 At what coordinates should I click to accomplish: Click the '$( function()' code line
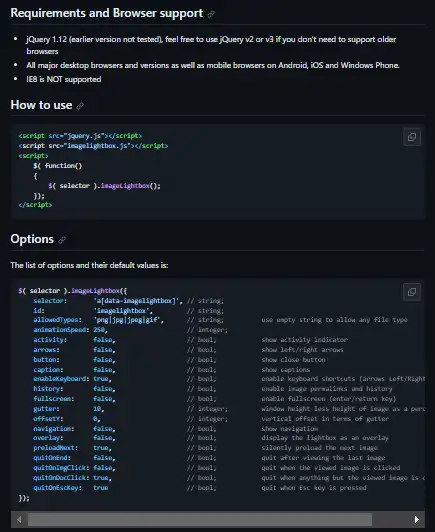point(58,166)
